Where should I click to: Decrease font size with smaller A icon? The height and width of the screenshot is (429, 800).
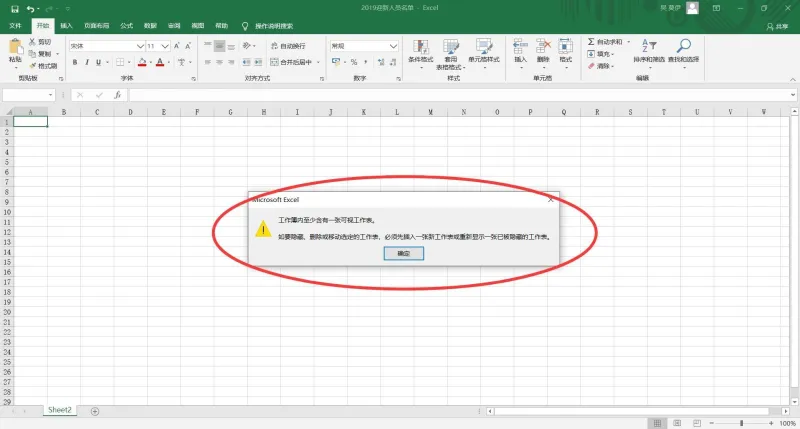[188, 46]
